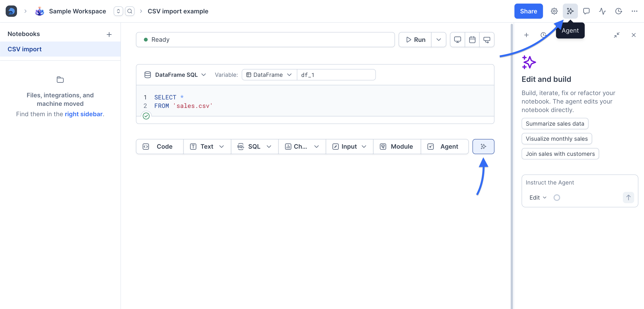
Task: Add a Module block
Action: pos(397,147)
